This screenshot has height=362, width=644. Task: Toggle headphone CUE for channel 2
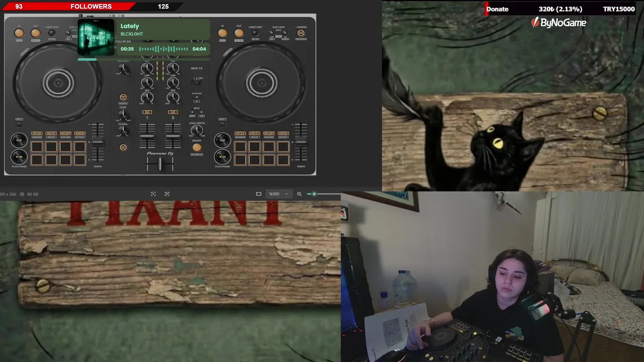pyautogui.click(x=173, y=112)
